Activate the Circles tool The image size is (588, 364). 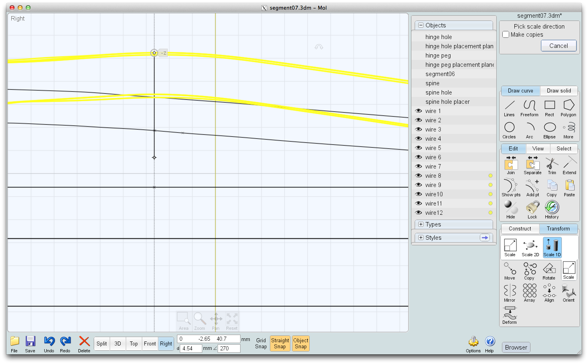click(x=509, y=130)
